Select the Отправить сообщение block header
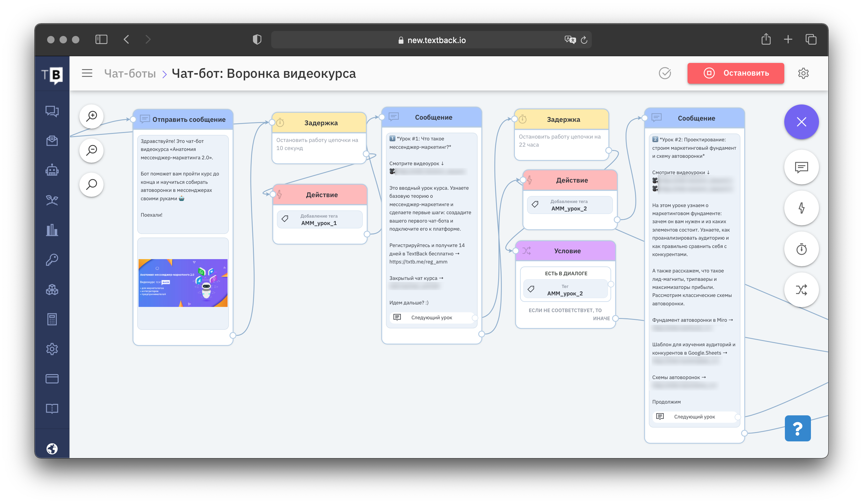This screenshot has height=504, width=863. pos(183,119)
